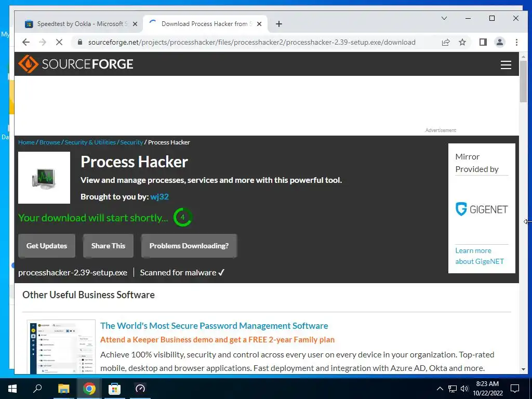Click the processhacker-2.39-setup.exe filename text
The image size is (532, 399).
click(x=73, y=272)
